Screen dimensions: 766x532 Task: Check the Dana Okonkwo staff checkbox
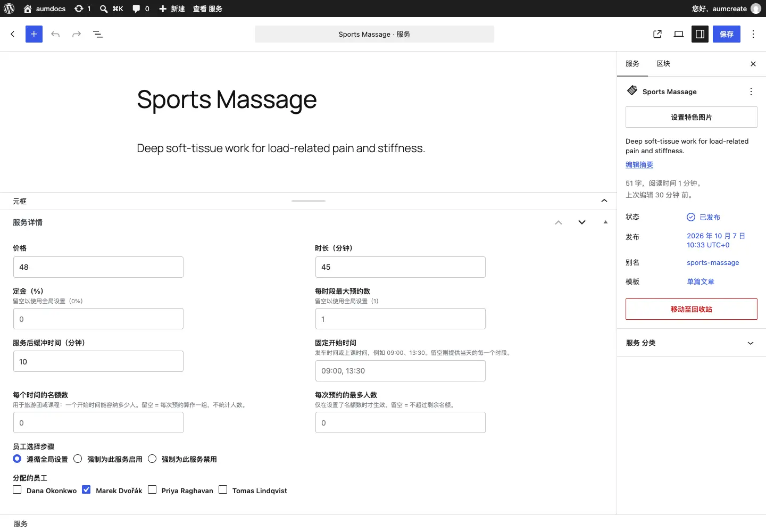coord(17,489)
